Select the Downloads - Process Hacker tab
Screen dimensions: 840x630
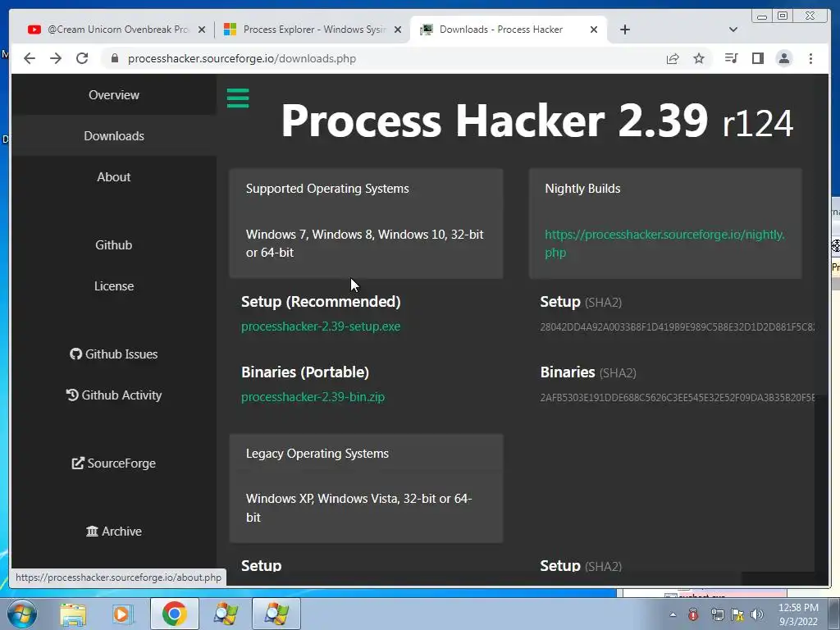tap(508, 30)
